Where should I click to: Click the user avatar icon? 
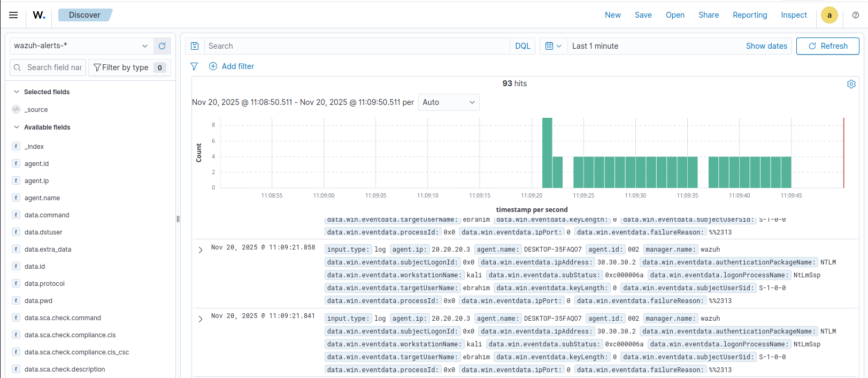click(829, 15)
